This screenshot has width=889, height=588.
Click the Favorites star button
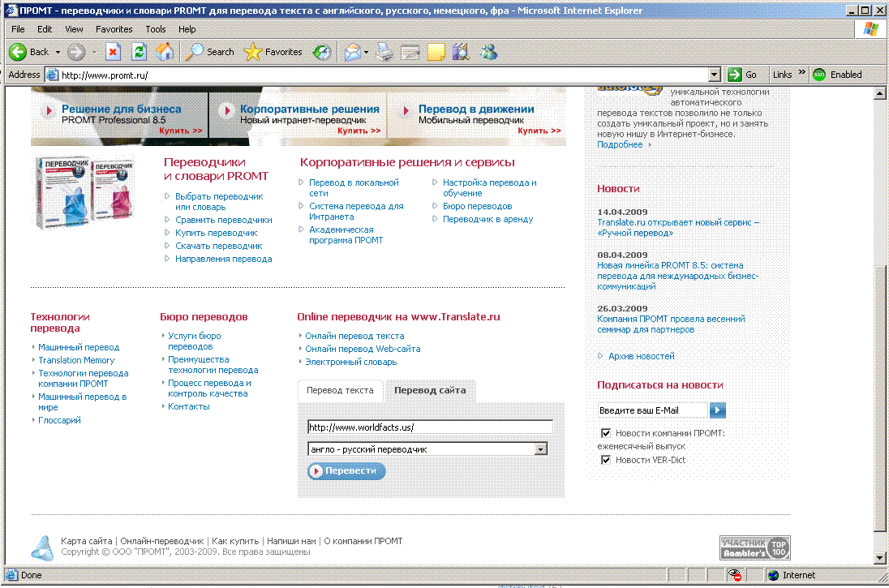tap(273, 52)
